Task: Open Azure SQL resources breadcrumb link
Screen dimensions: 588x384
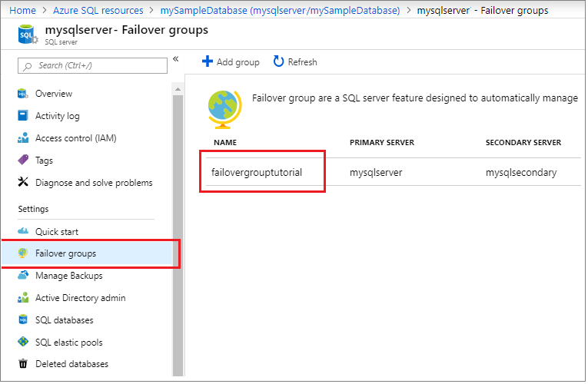Action: tap(98, 10)
